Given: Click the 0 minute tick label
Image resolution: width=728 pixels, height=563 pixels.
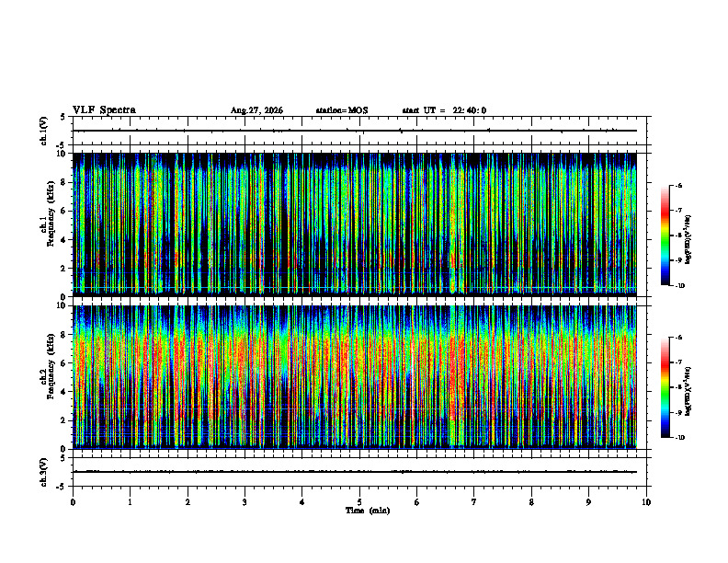Looking at the screenshot, I should pyautogui.click(x=73, y=502).
